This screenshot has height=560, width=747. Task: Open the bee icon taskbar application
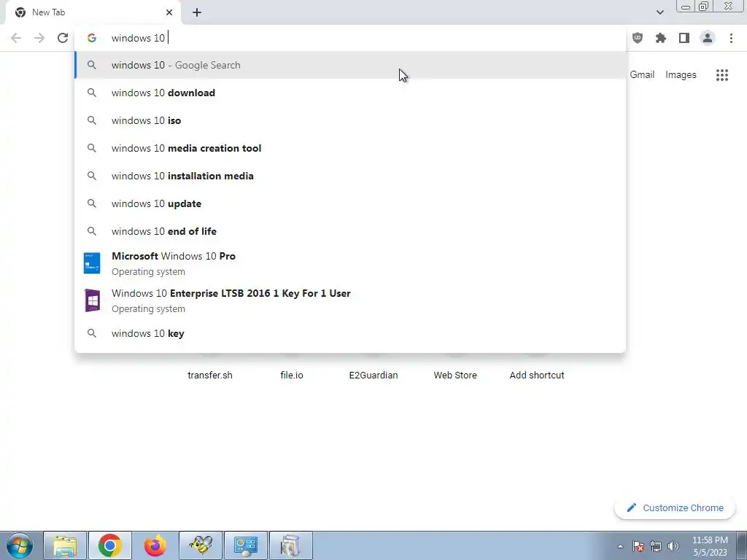click(x=201, y=545)
